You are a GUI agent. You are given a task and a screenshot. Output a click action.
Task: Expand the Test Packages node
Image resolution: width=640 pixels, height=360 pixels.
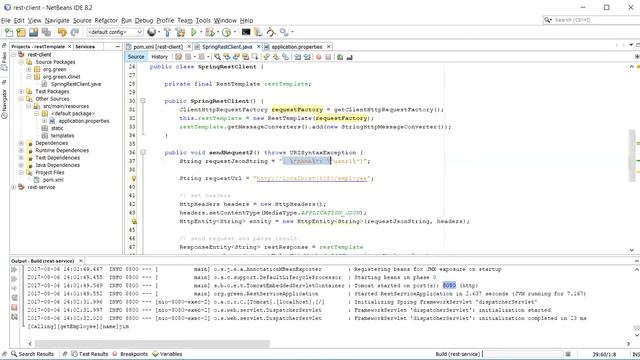(21, 91)
